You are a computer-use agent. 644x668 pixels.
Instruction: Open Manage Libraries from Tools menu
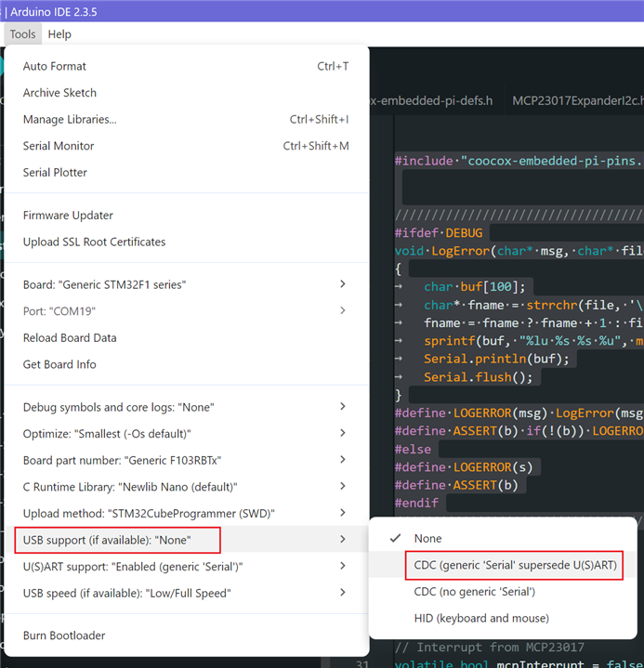pyautogui.click(x=70, y=119)
